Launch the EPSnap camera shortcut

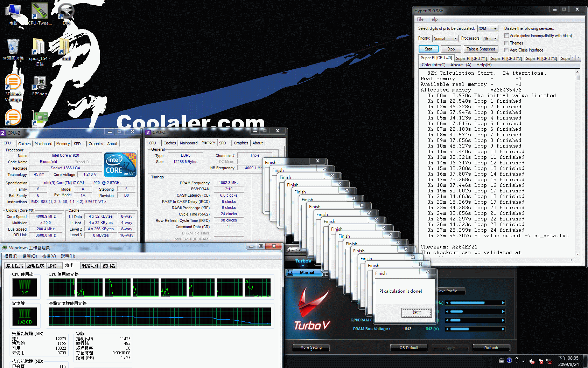click(x=40, y=86)
